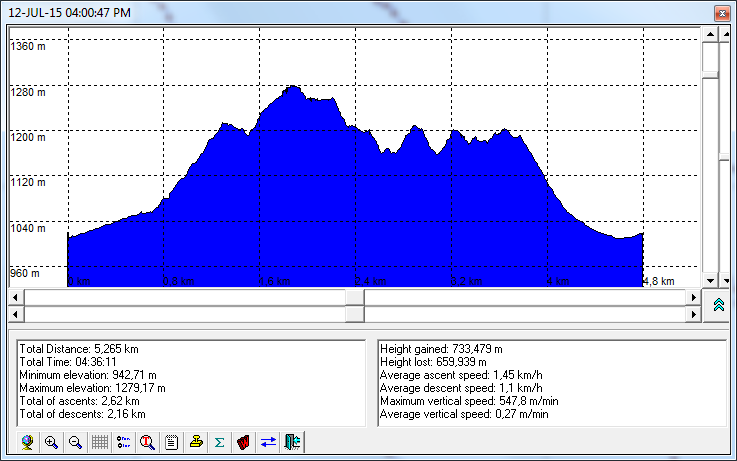
Task: Toggle the grid lines button
Action: 100,442
